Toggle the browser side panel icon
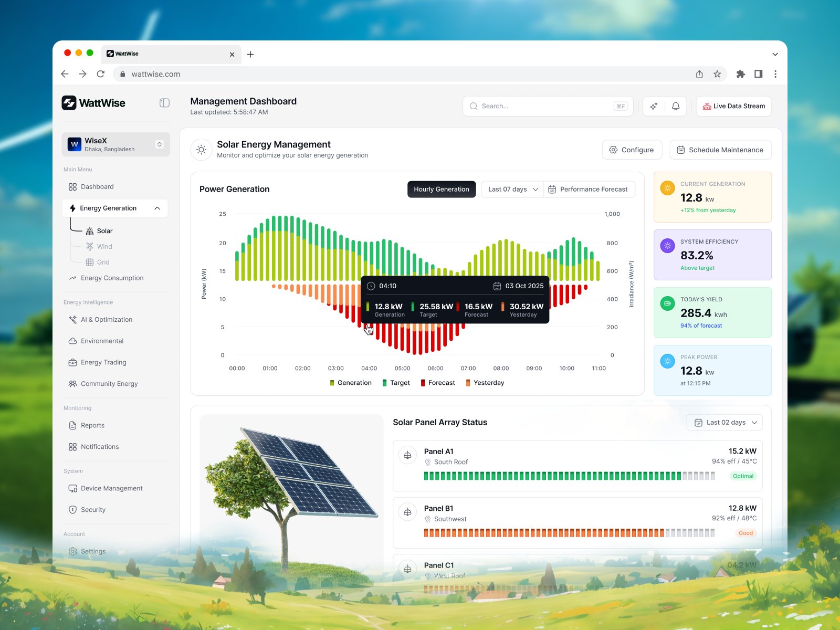The height and width of the screenshot is (630, 840). (x=758, y=74)
